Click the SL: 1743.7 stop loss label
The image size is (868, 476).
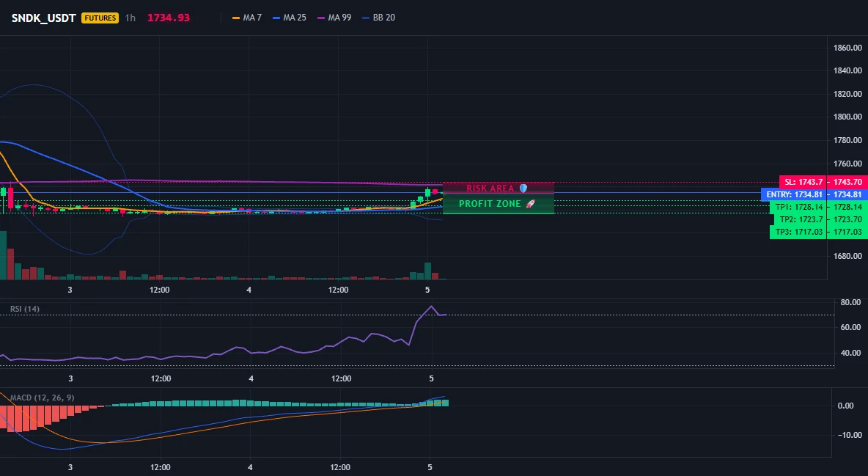pyautogui.click(x=803, y=182)
